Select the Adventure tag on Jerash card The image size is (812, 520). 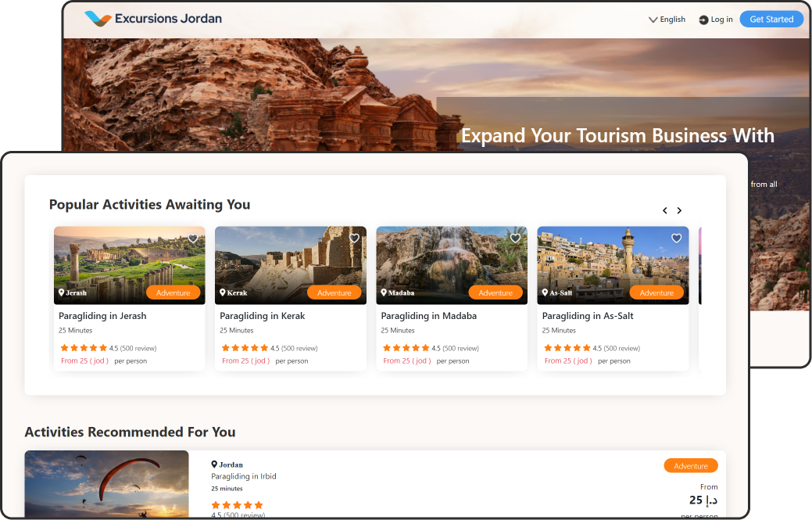[x=173, y=292]
